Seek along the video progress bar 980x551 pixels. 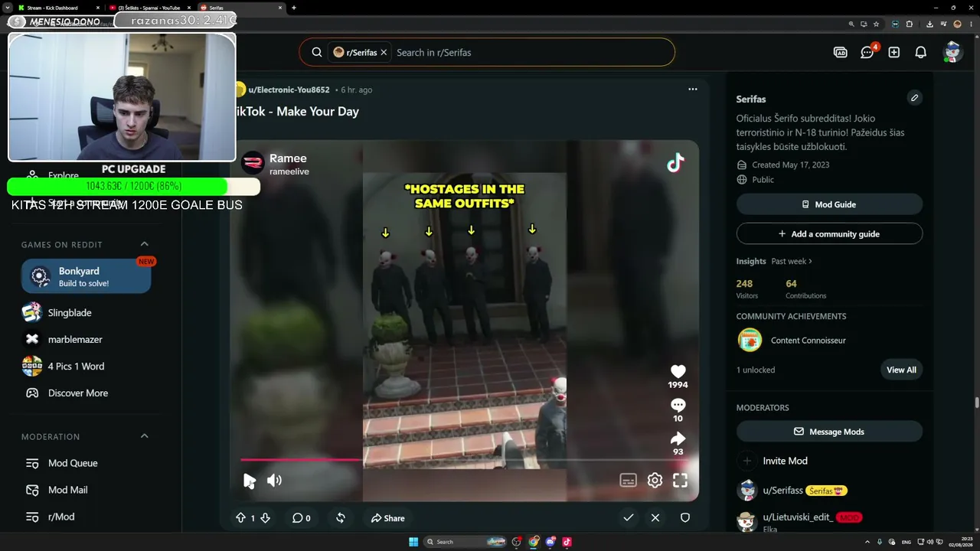tap(465, 460)
